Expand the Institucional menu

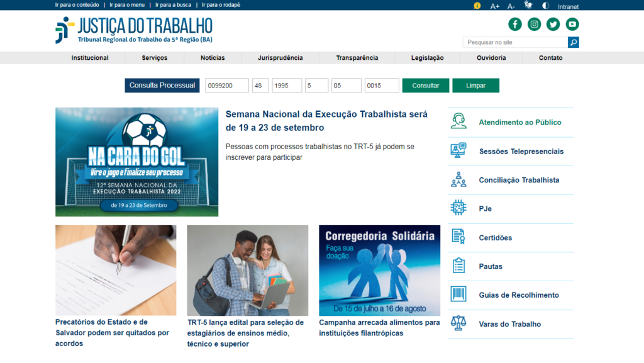(90, 58)
